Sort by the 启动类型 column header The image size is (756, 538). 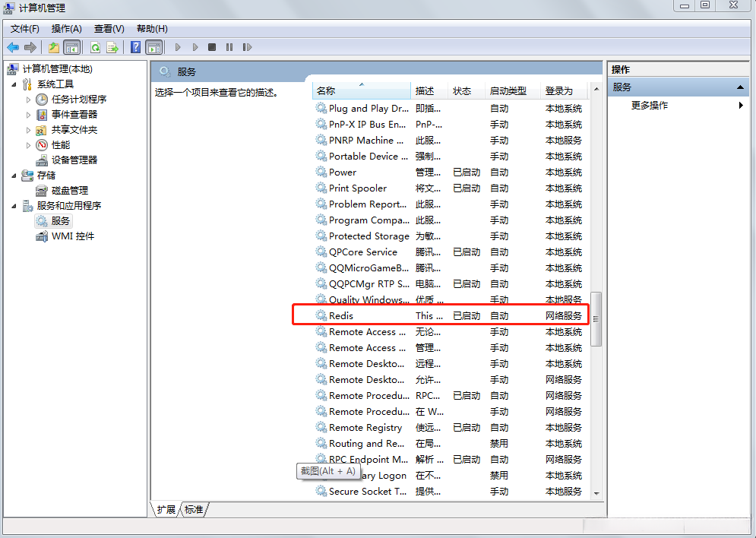tap(513, 90)
